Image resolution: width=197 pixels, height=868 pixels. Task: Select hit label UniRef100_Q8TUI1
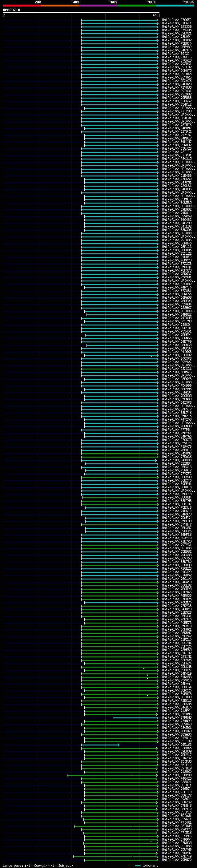[176, 785]
